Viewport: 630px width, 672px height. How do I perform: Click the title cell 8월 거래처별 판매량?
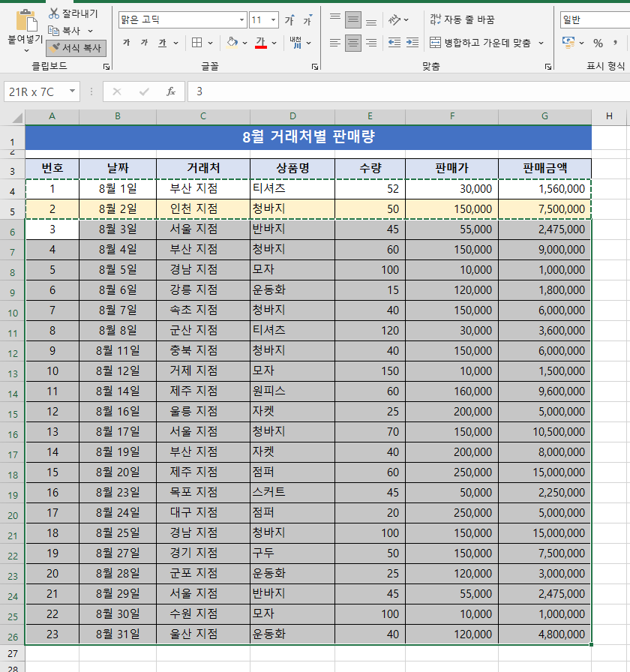308,137
